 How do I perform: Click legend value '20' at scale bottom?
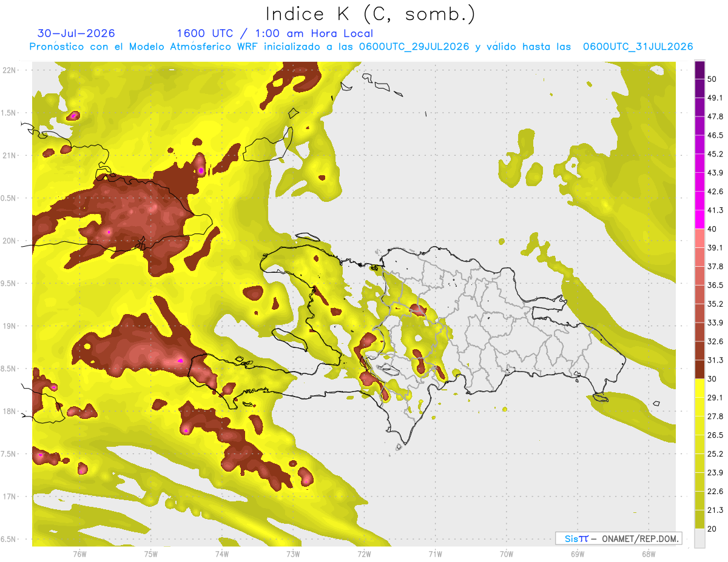click(713, 529)
